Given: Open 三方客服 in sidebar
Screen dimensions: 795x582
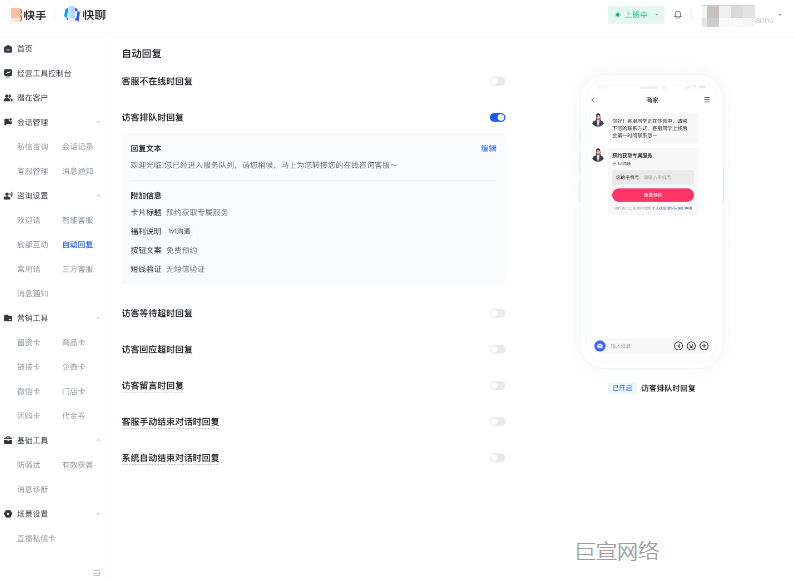Looking at the screenshot, I should 78,269.
